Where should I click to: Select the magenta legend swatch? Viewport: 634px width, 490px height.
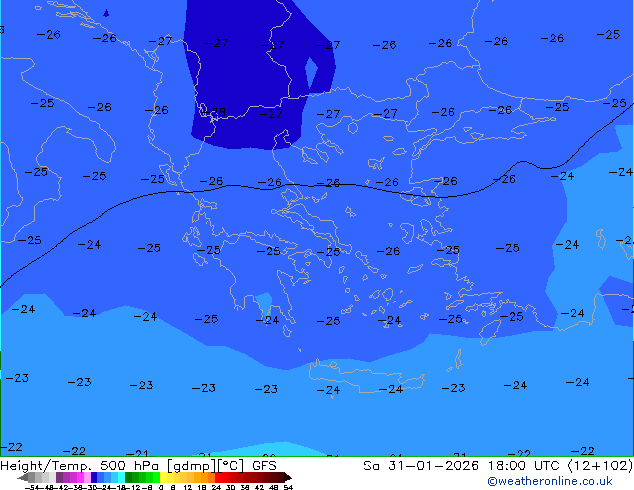click(x=80, y=477)
